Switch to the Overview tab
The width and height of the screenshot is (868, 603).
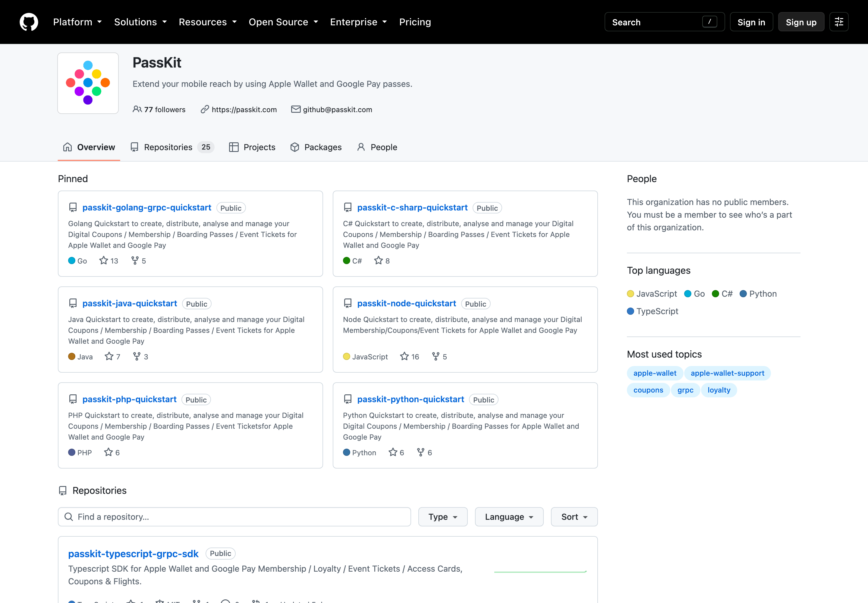coord(89,147)
